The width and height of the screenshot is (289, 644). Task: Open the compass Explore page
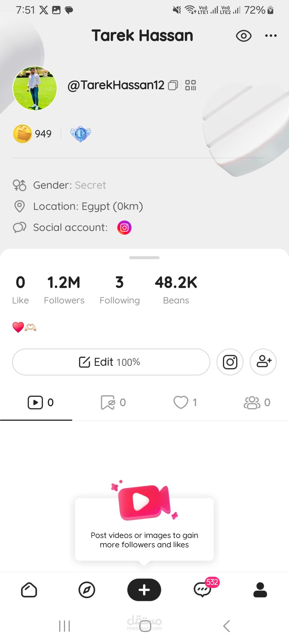click(87, 590)
